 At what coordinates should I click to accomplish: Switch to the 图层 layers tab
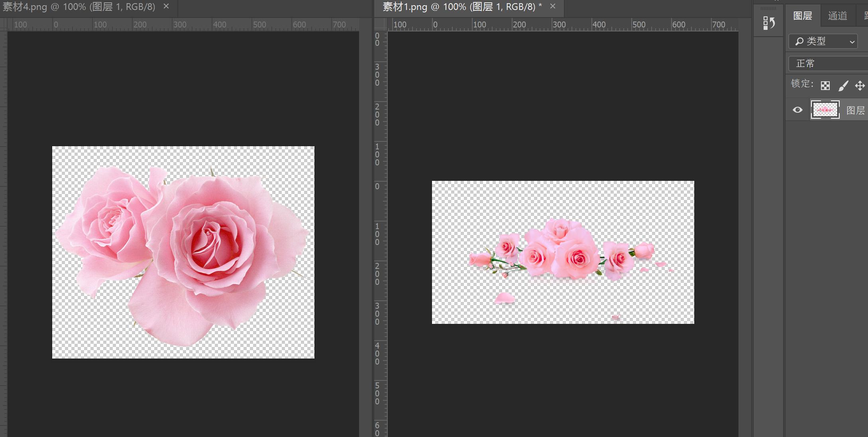click(802, 16)
